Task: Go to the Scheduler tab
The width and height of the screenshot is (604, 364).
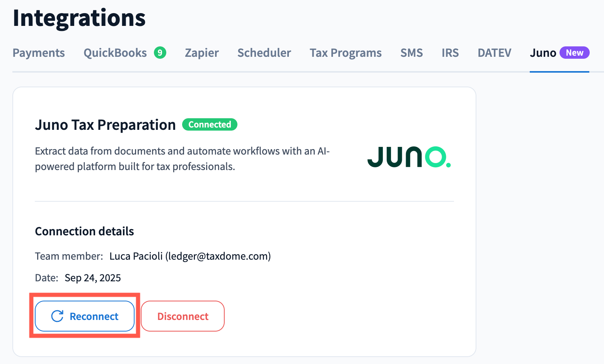Action: 264,53
